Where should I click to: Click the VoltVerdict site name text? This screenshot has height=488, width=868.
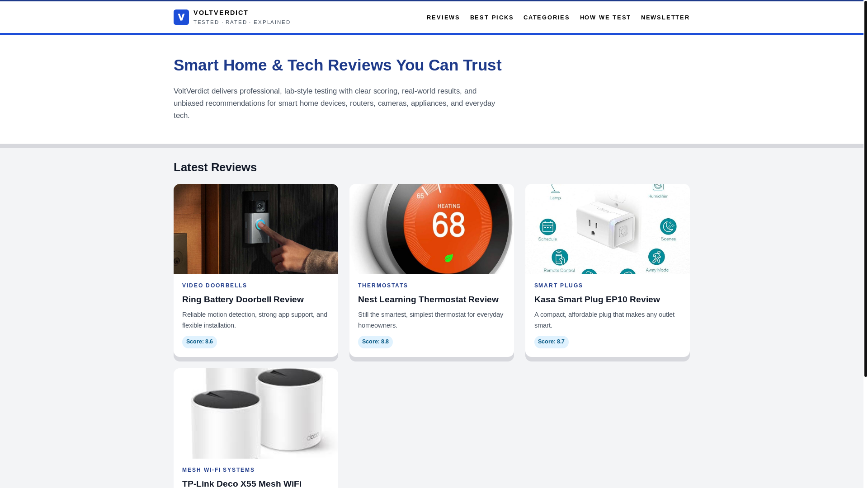tap(221, 13)
